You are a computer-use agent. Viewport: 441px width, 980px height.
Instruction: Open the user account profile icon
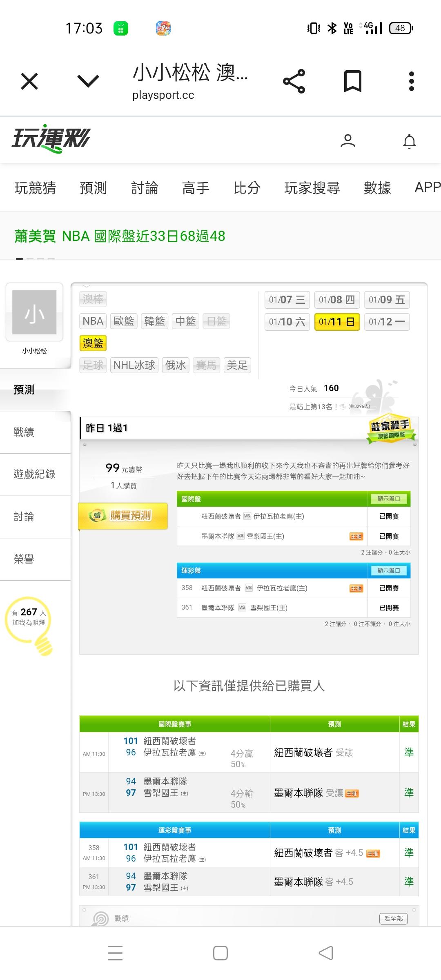(348, 141)
